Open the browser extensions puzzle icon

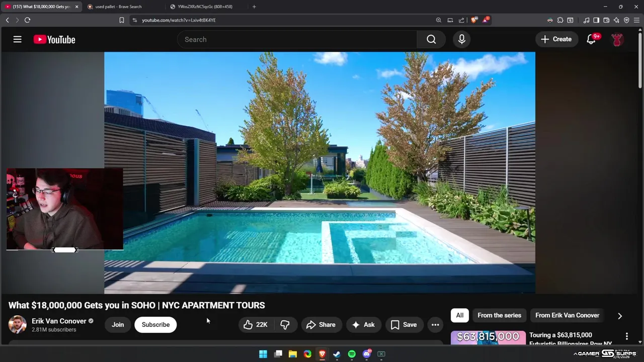tap(560, 20)
